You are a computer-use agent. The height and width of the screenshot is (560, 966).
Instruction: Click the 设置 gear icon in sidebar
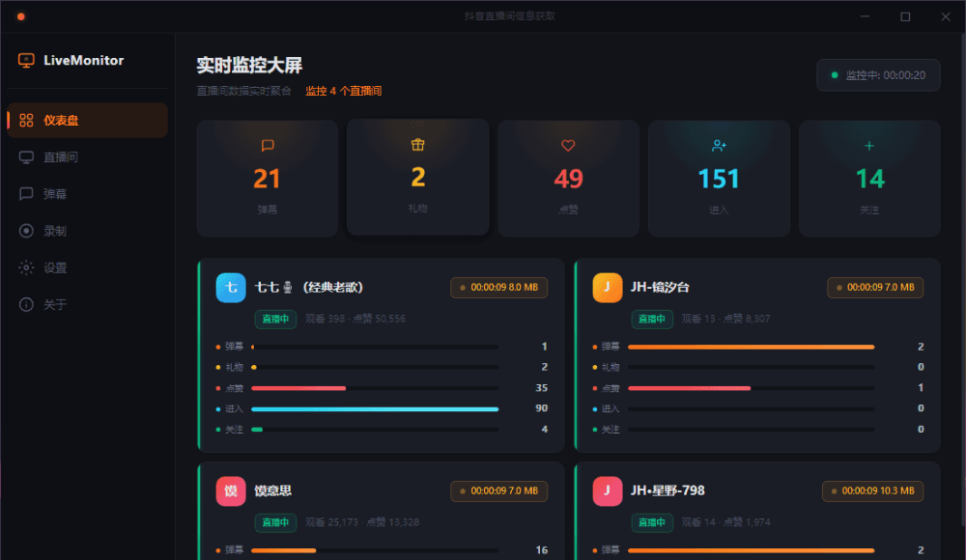pyautogui.click(x=26, y=268)
